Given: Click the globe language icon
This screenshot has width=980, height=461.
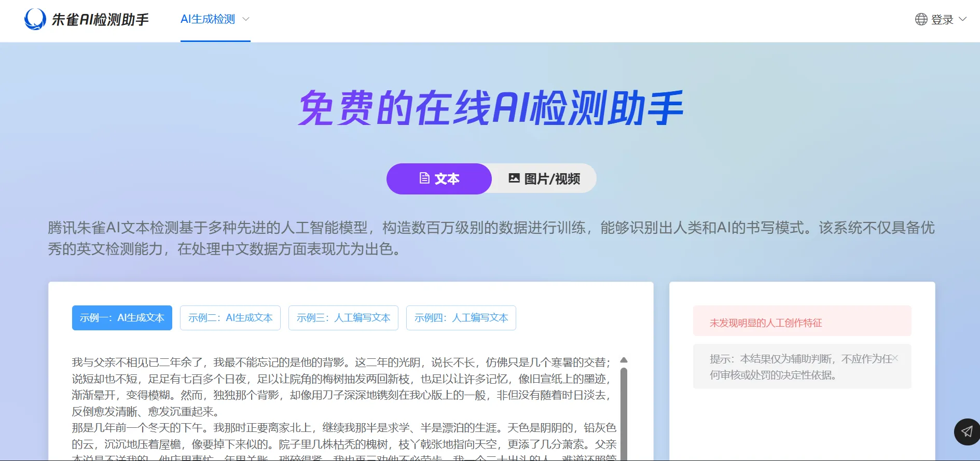Looking at the screenshot, I should point(921,20).
